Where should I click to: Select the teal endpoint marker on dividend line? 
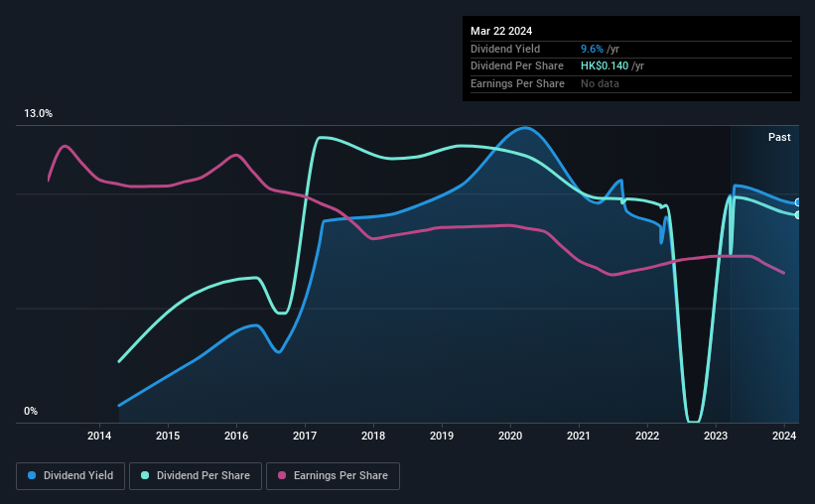(x=798, y=215)
